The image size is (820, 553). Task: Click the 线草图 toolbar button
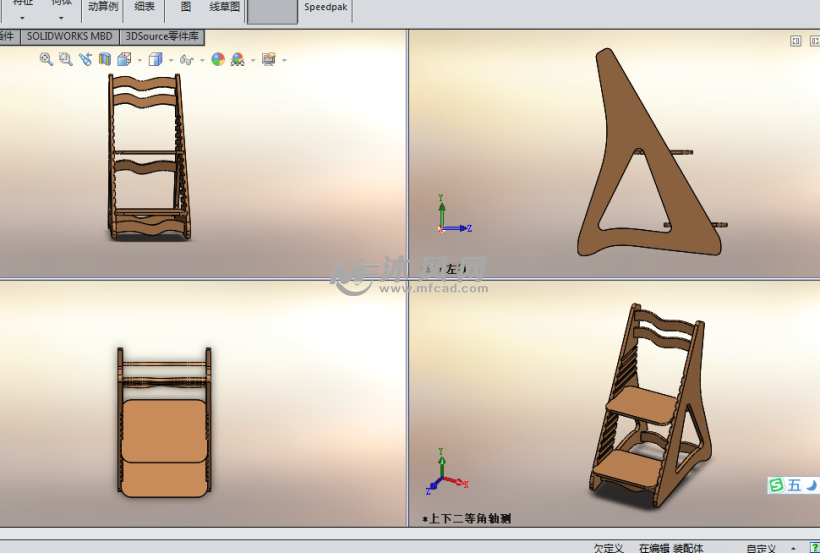tap(224, 6)
